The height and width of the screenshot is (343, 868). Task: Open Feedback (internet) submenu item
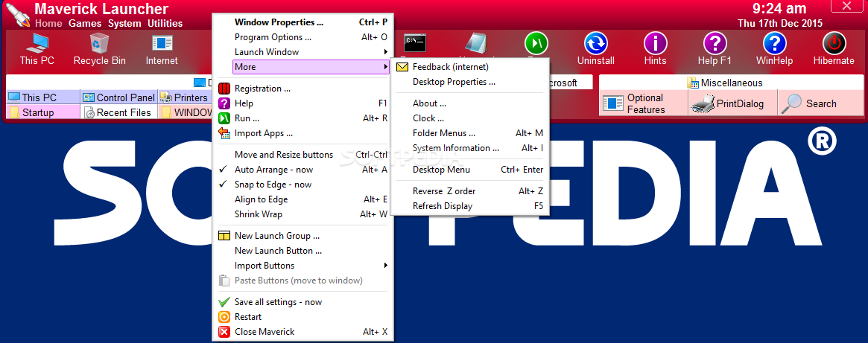pyautogui.click(x=469, y=67)
